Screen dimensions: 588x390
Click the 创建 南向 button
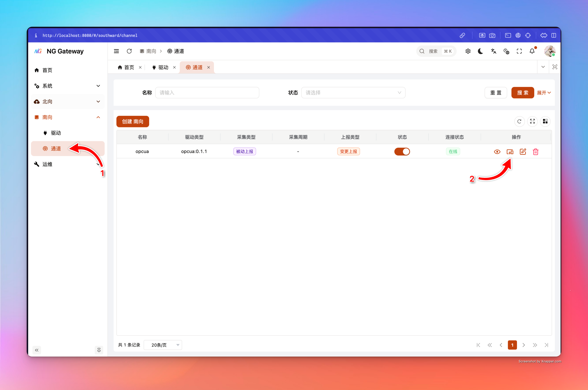pyautogui.click(x=132, y=121)
